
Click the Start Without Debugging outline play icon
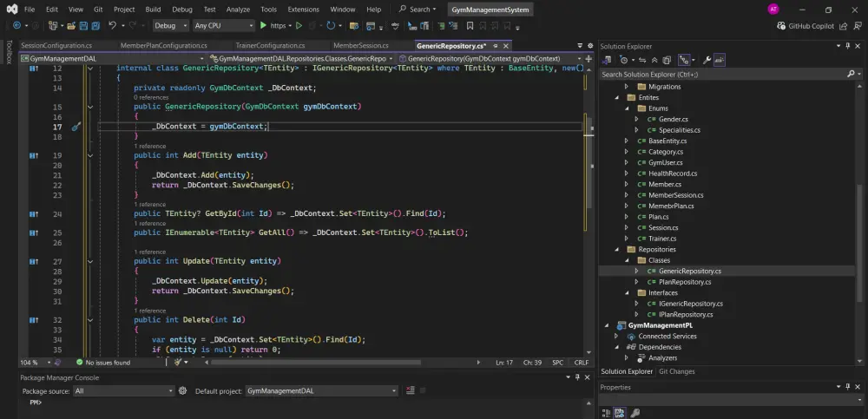(x=299, y=25)
